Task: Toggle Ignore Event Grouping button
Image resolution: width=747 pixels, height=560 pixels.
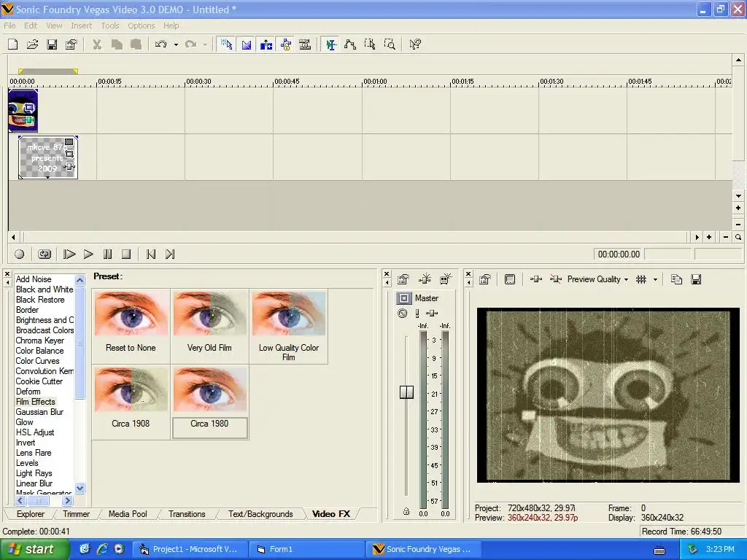Action: pos(305,44)
